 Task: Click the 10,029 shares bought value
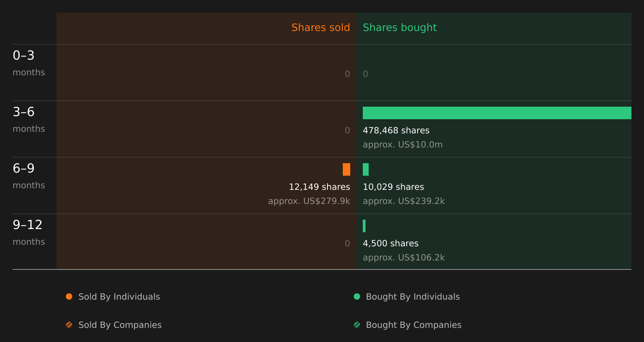[393, 187]
